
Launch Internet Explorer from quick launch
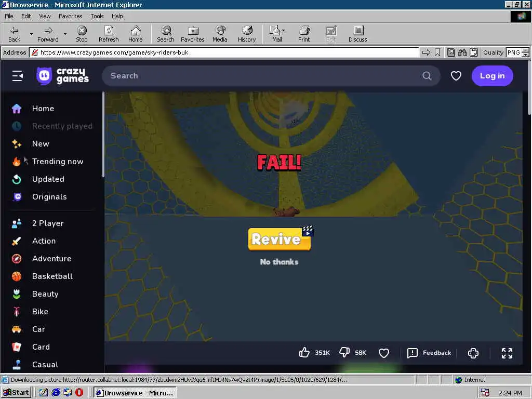pos(55,393)
